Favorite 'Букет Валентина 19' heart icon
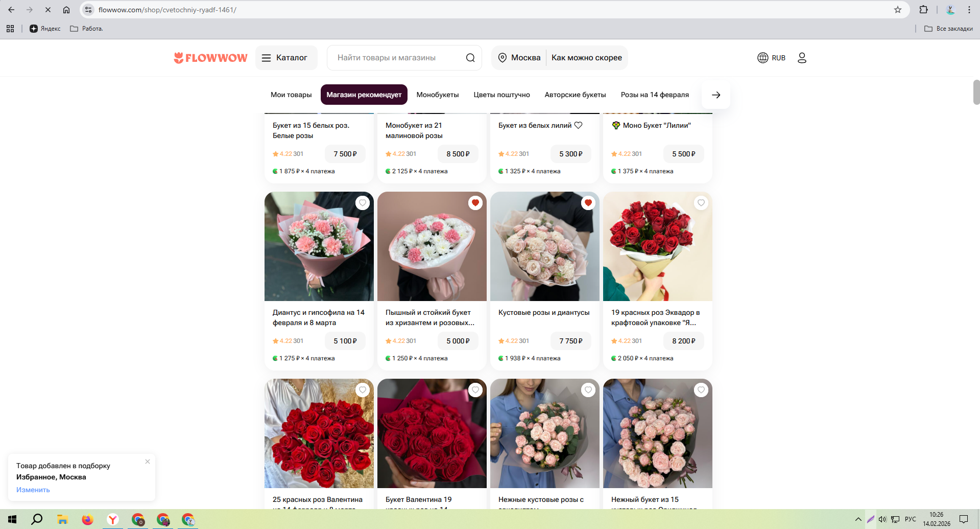The height and width of the screenshot is (529, 980). [x=475, y=390]
